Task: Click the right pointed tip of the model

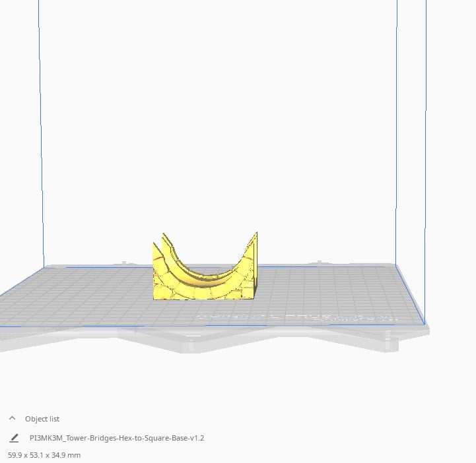Action: (x=256, y=233)
